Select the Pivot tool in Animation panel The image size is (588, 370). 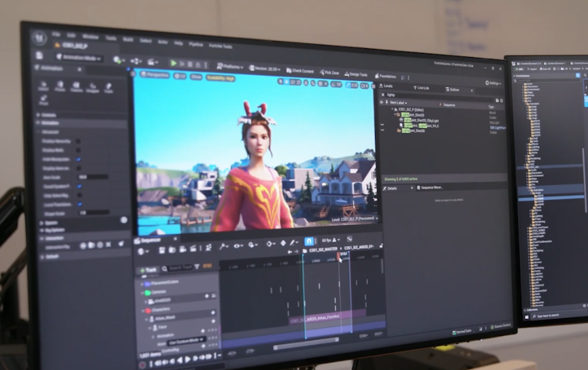pyautogui.click(x=44, y=101)
